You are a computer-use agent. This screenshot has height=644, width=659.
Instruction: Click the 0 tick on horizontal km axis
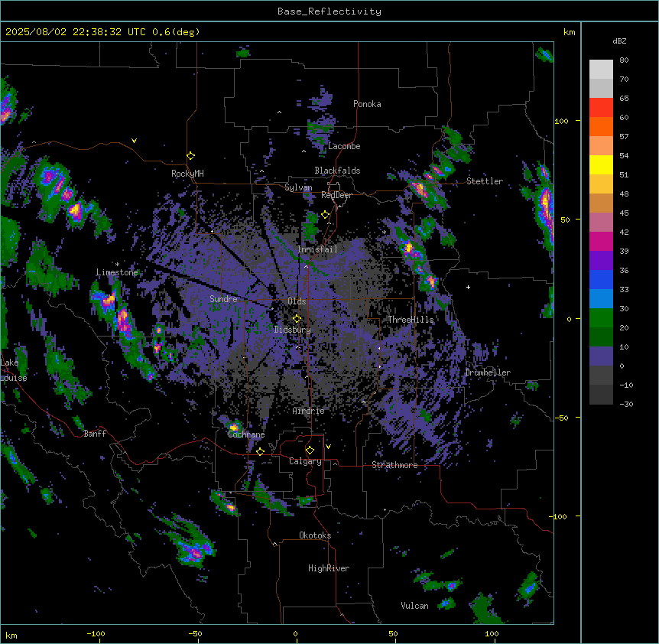click(295, 633)
